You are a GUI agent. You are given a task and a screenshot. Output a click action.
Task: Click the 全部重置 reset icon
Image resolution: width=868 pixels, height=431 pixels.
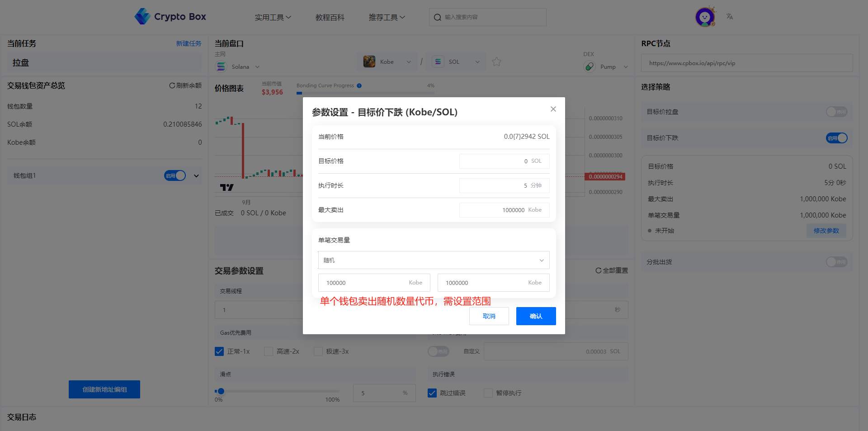pyautogui.click(x=598, y=270)
